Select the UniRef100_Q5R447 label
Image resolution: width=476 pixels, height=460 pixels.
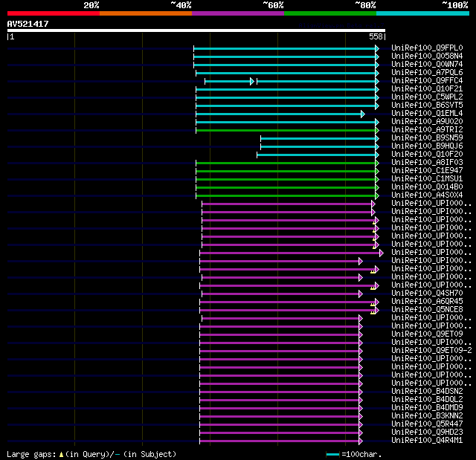click(x=427, y=424)
